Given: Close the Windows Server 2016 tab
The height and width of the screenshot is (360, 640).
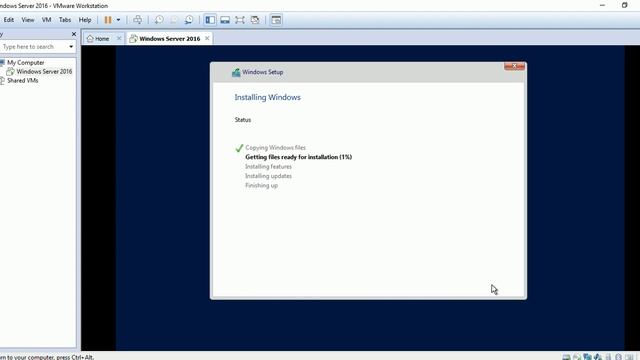Looking at the screenshot, I should coord(207,38).
